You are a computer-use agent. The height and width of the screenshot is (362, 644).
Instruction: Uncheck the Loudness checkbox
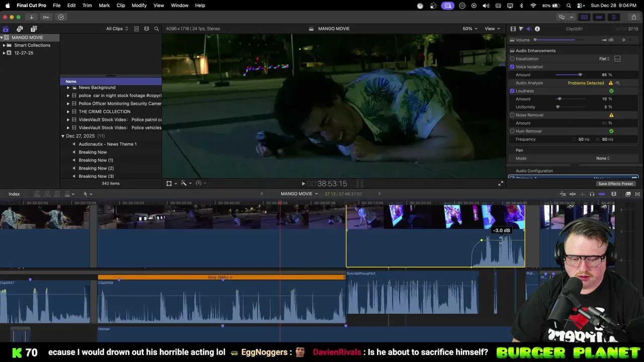tap(512, 91)
